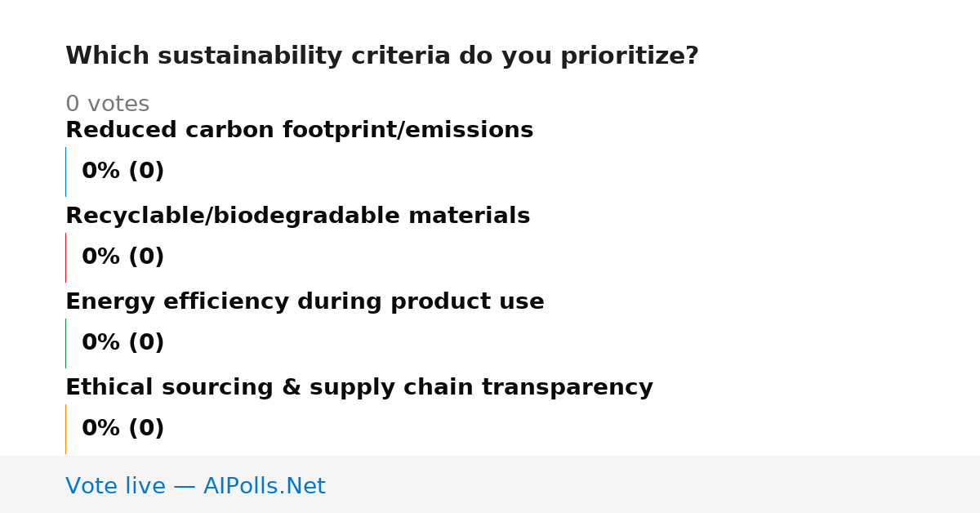Click 0% (0) result under ethical sourcing
This screenshot has width=980, height=513.
pyautogui.click(x=122, y=429)
